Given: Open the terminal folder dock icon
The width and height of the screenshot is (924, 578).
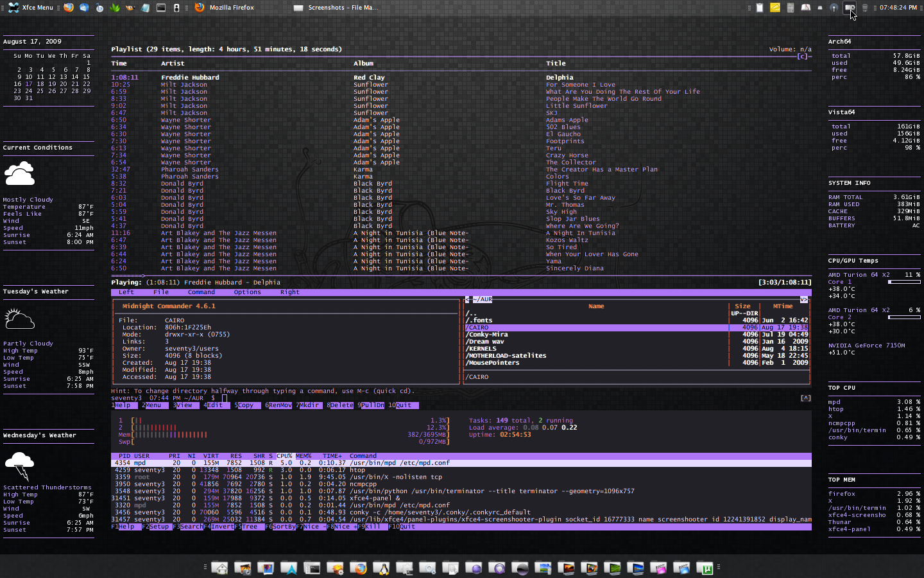Looking at the screenshot, I should pos(312,568).
